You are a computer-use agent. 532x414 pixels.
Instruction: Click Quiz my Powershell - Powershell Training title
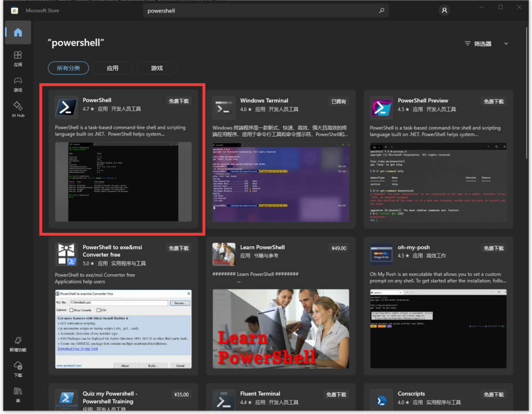click(110, 397)
